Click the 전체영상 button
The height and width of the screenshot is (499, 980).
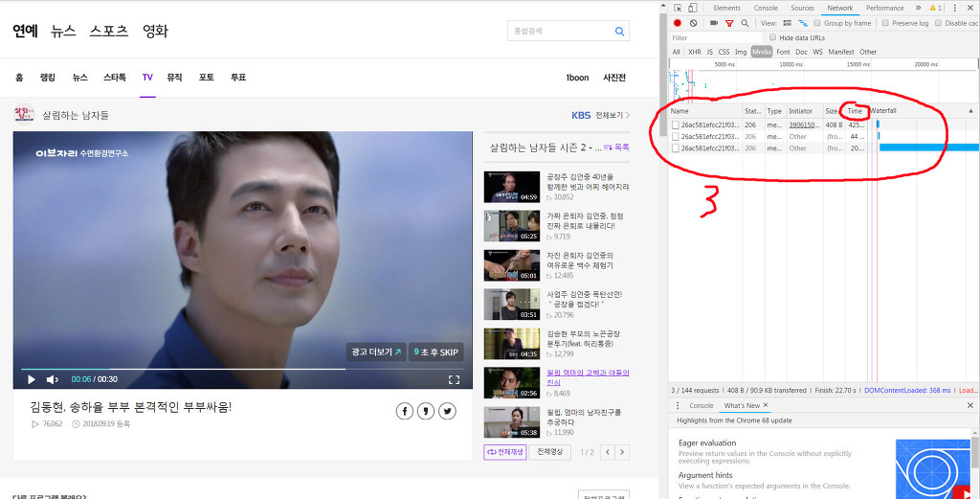pos(550,452)
